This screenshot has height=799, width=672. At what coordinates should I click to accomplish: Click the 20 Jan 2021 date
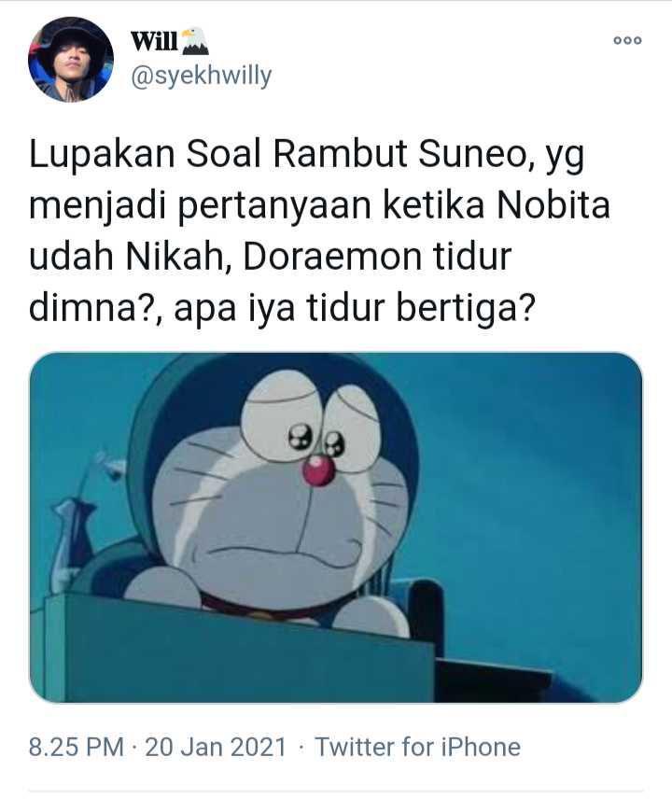click(x=216, y=747)
